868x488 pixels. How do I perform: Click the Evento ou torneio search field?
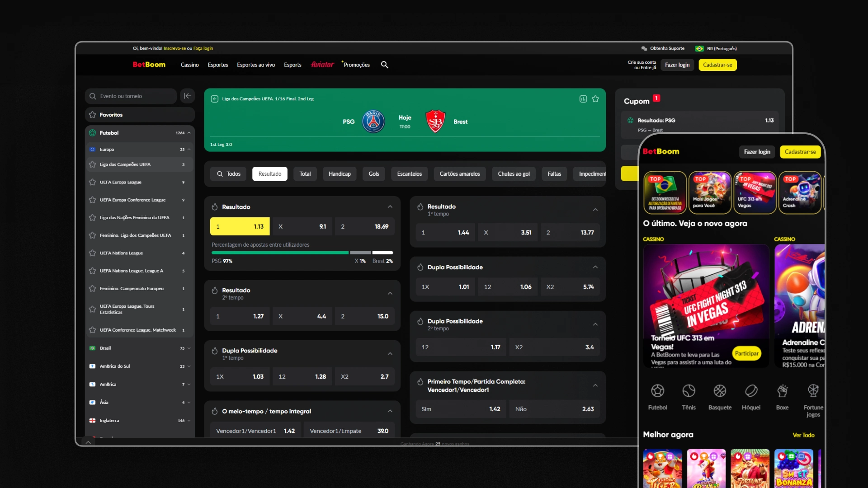pyautogui.click(x=131, y=96)
